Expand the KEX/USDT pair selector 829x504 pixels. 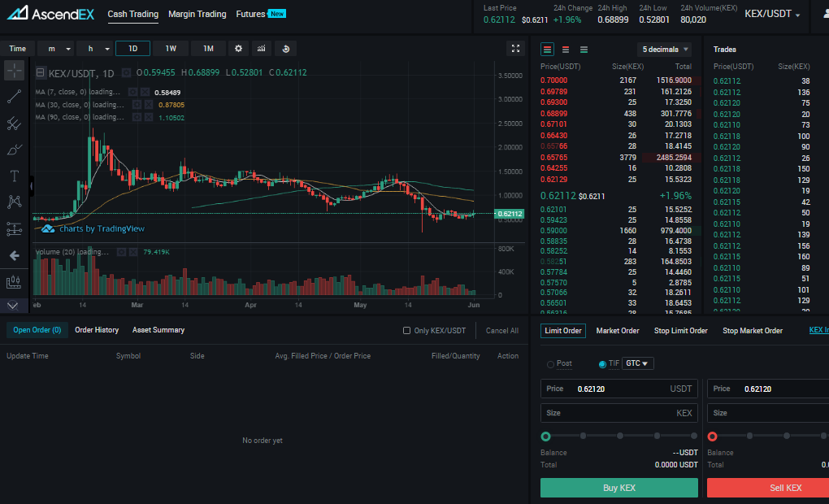click(772, 15)
